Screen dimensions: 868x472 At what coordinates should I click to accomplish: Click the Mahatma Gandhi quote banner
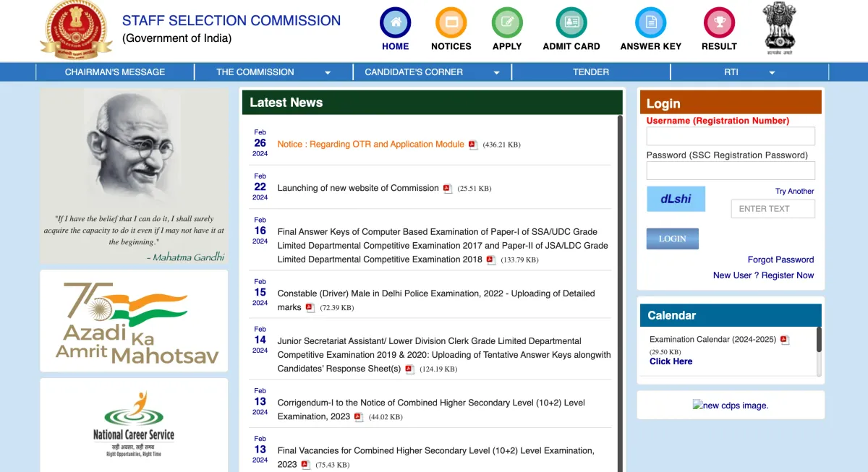pyautogui.click(x=134, y=176)
